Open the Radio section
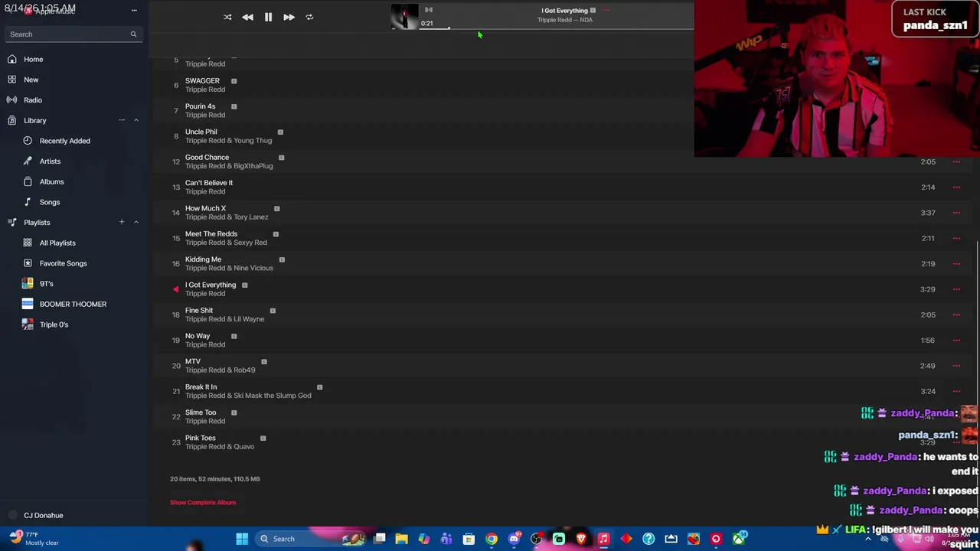 [x=32, y=100]
